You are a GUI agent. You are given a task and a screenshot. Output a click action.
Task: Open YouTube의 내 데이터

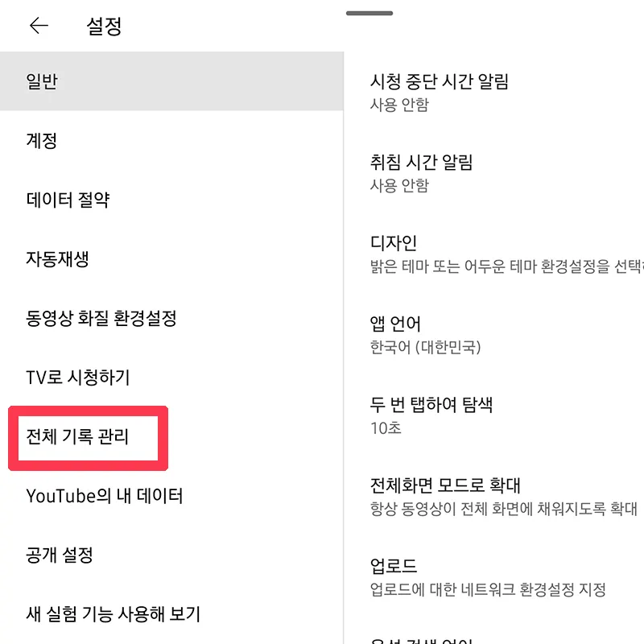(x=171, y=496)
